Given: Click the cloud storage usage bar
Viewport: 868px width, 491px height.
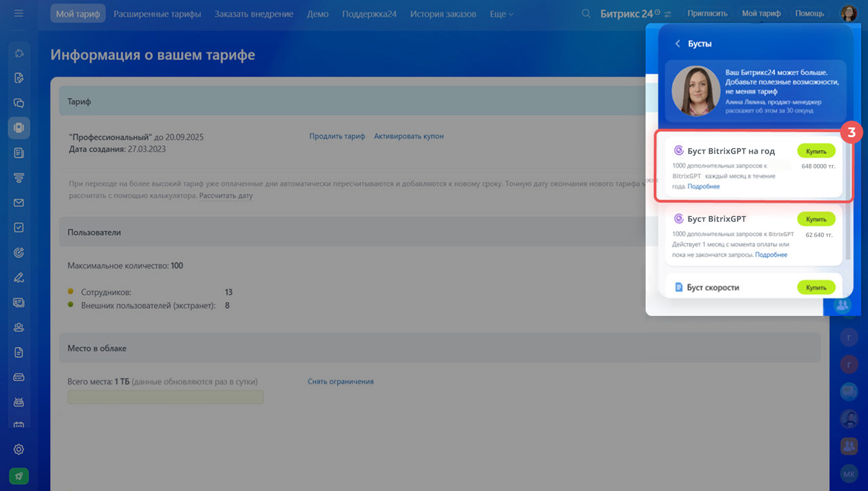Looking at the screenshot, I should point(165,397).
